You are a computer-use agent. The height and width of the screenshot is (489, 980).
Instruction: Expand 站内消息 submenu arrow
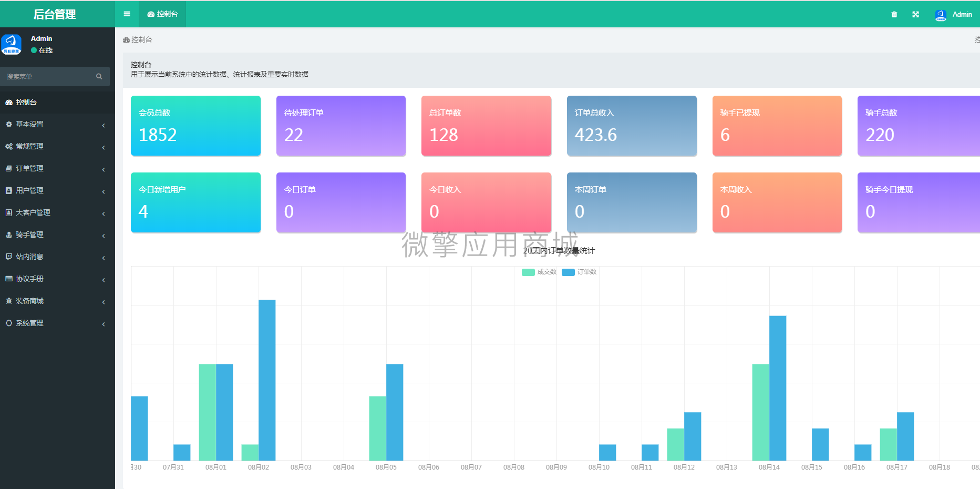point(104,258)
